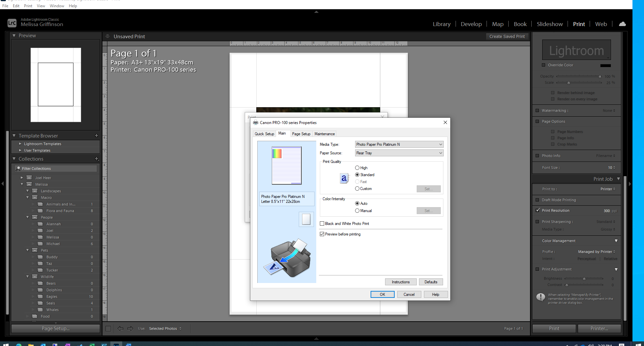Viewport: 644px width, 346px height.
Task: Click the Lrc application logo icon
Action: pos(12,23)
